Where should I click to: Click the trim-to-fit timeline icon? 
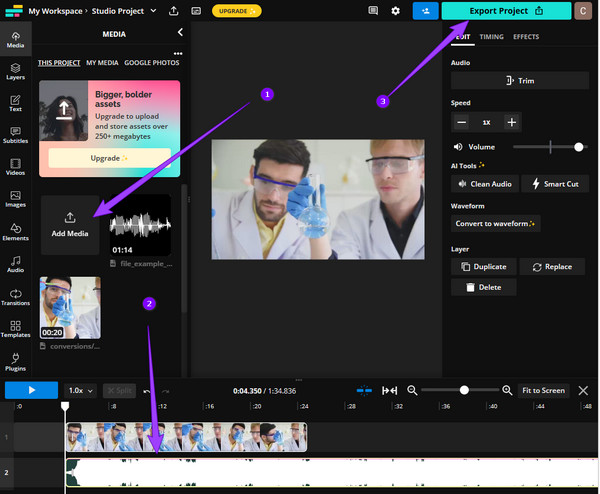pos(390,390)
